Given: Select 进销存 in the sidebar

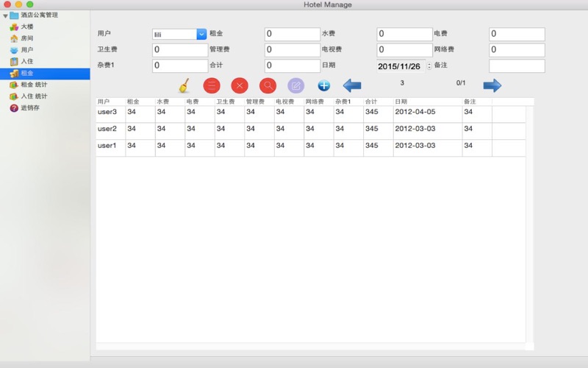Looking at the screenshot, I should point(30,108).
